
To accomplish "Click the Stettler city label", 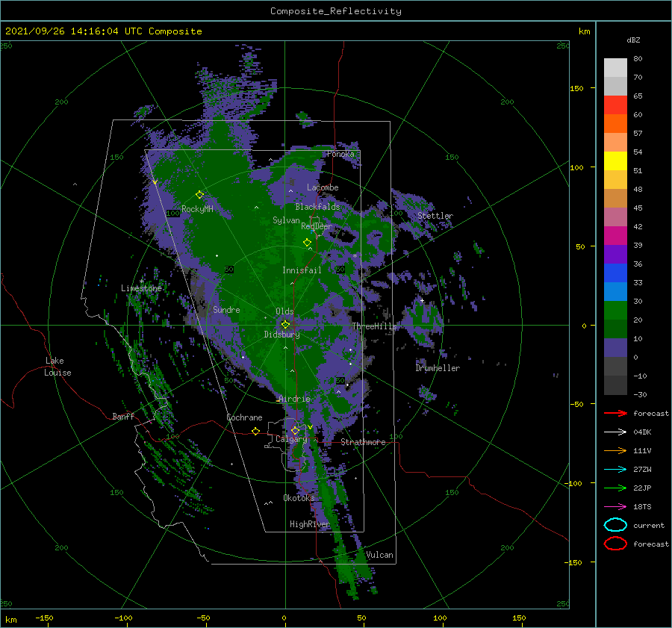I will [435, 216].
